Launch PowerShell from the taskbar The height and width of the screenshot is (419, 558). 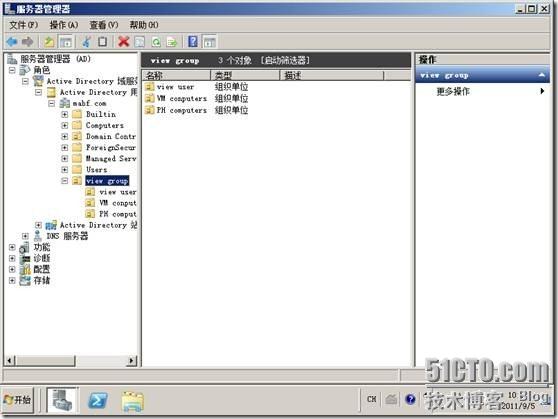(x=98, y=400)
